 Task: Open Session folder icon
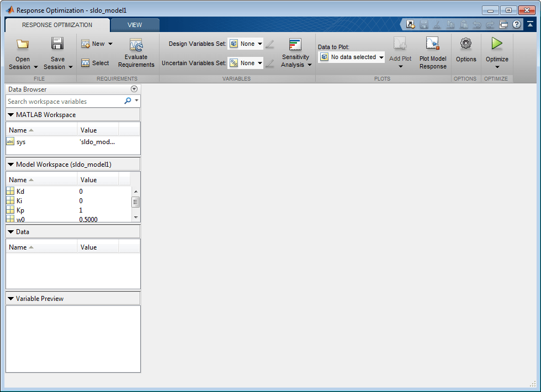(23, 44)
